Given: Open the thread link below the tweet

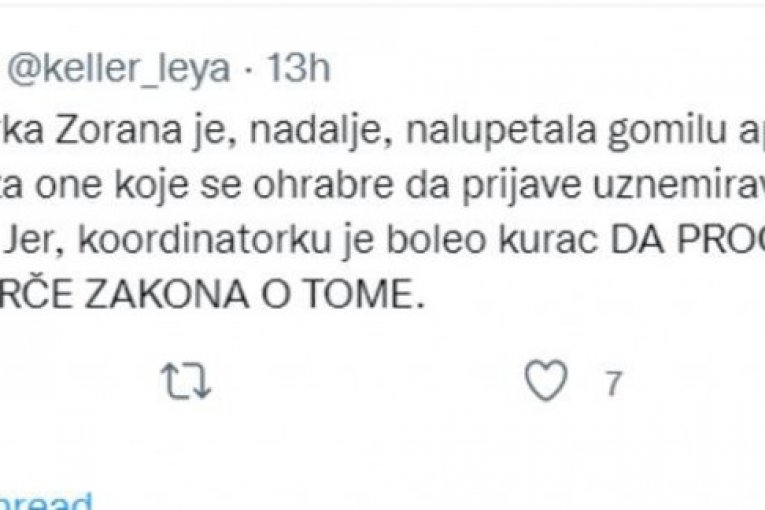Looking at the screenshot, I should pos(45,500).
